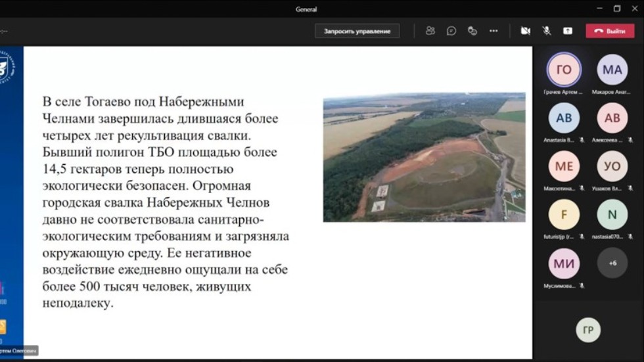Select the УО participant avatar

(x=612, y=166)
